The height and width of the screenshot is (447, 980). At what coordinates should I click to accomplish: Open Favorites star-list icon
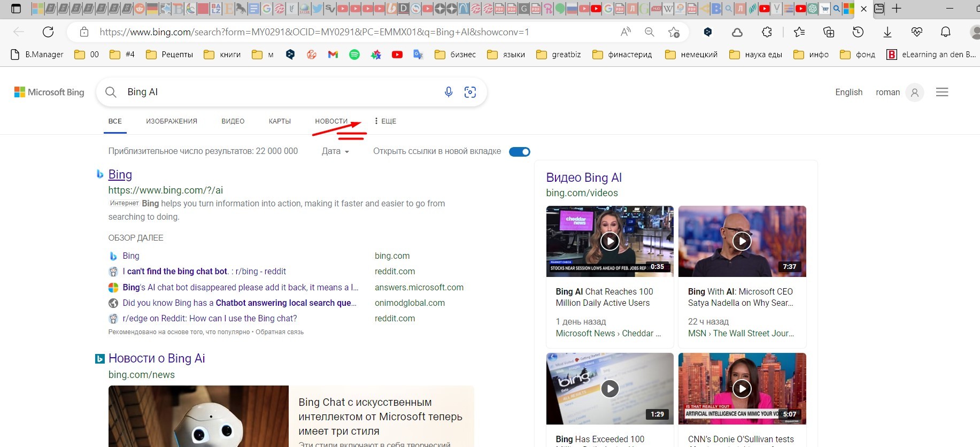click(799, 32)
